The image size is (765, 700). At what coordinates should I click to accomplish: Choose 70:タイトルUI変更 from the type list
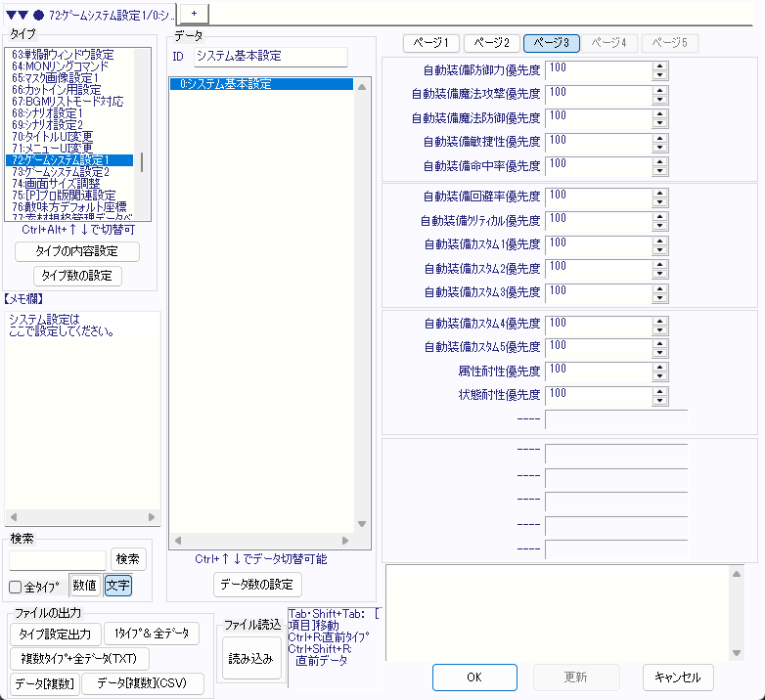[53, 136]
